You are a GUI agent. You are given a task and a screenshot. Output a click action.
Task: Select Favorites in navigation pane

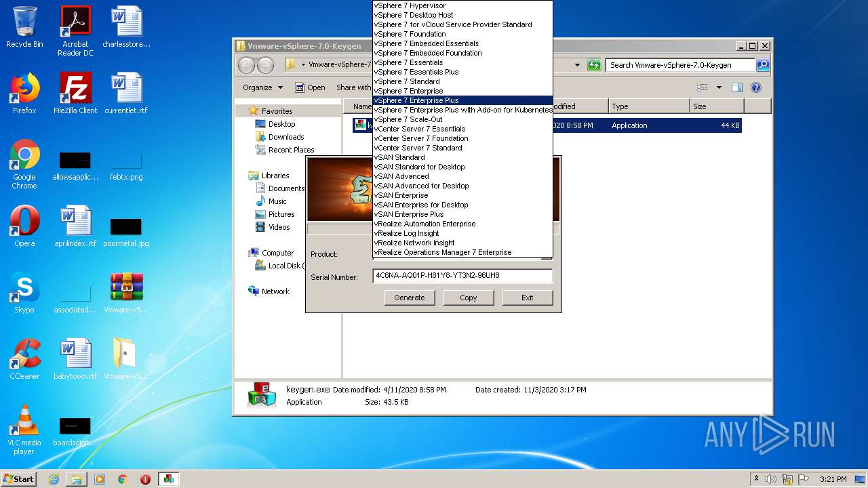(x=271, y=111)
